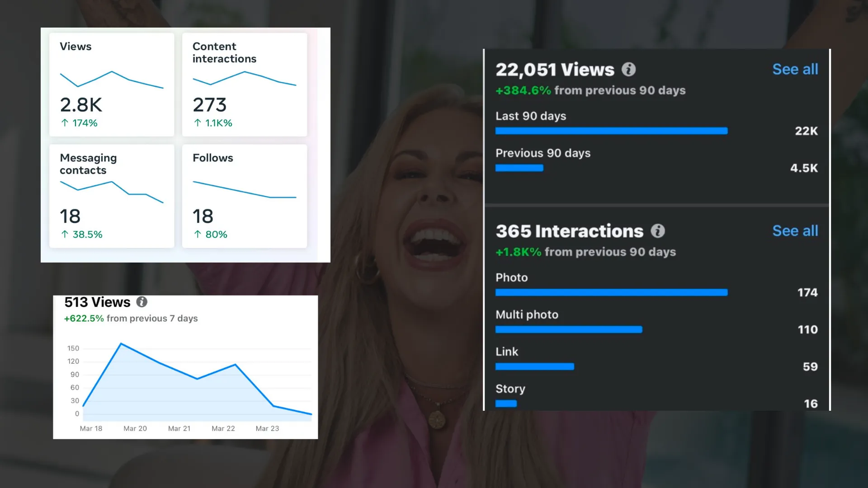Open the Content interactions card
This screenshot has height=488, width=868.
tap(245, 84)
